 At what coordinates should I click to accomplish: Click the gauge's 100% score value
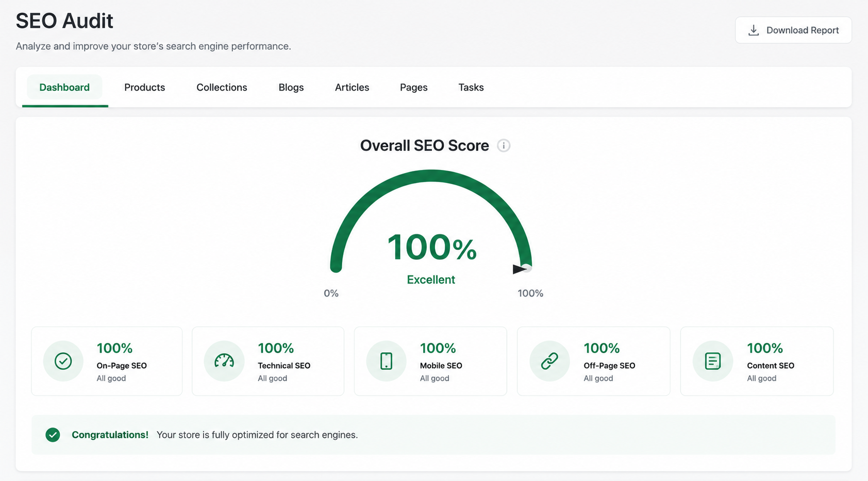(432, 247)
